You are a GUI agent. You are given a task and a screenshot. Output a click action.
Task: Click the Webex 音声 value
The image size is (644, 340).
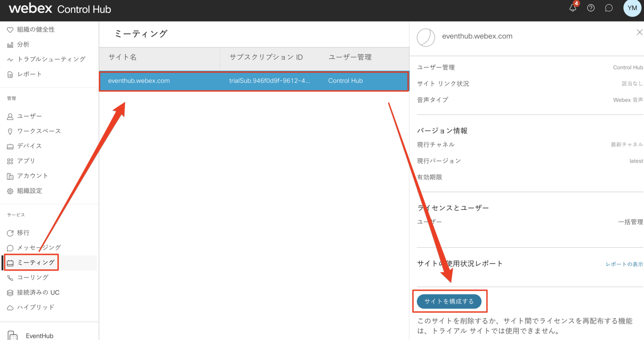pyautogui.click(x=628, y=100)
